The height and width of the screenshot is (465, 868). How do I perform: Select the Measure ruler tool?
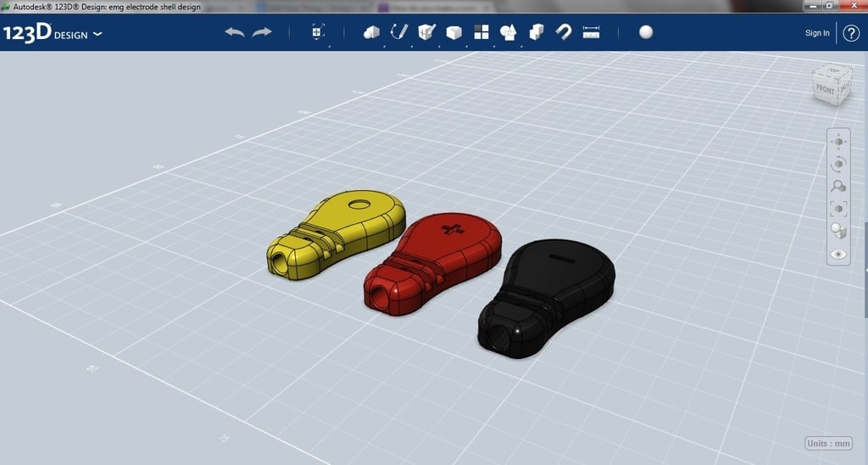(591, 32)
